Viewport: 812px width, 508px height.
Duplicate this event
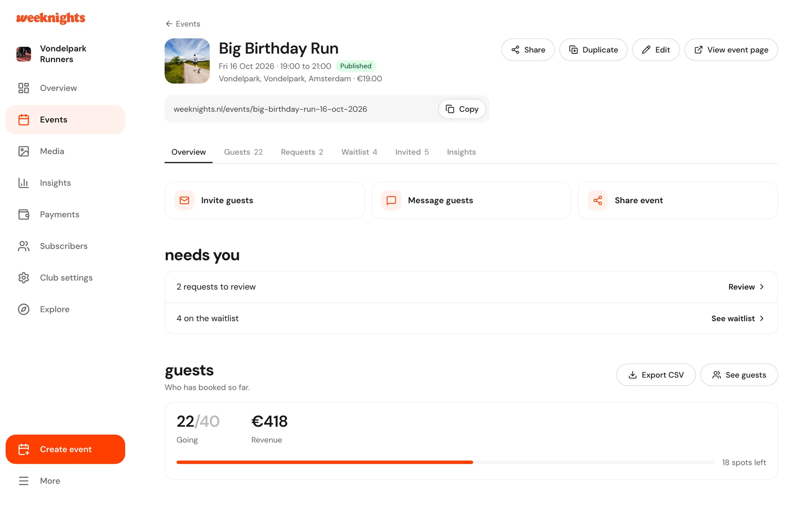point(593,50)
